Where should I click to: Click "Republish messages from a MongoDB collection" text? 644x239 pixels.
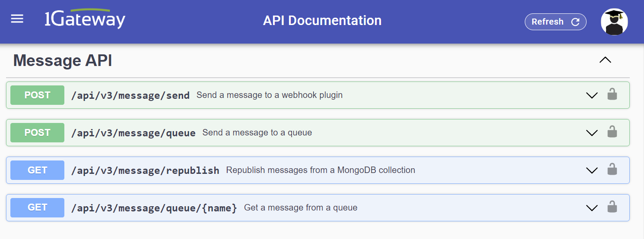coord(320,170)
